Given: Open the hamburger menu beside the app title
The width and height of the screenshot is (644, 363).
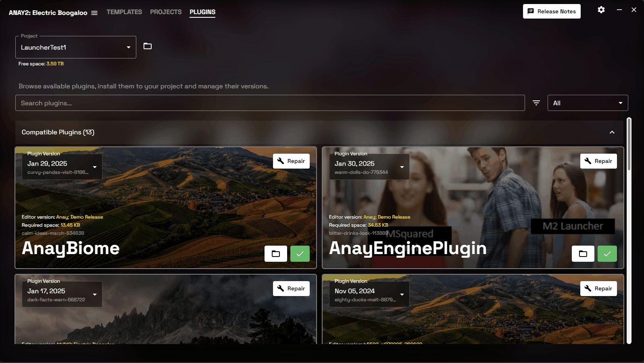Looking at the screenshot, I should pos(94,13).
